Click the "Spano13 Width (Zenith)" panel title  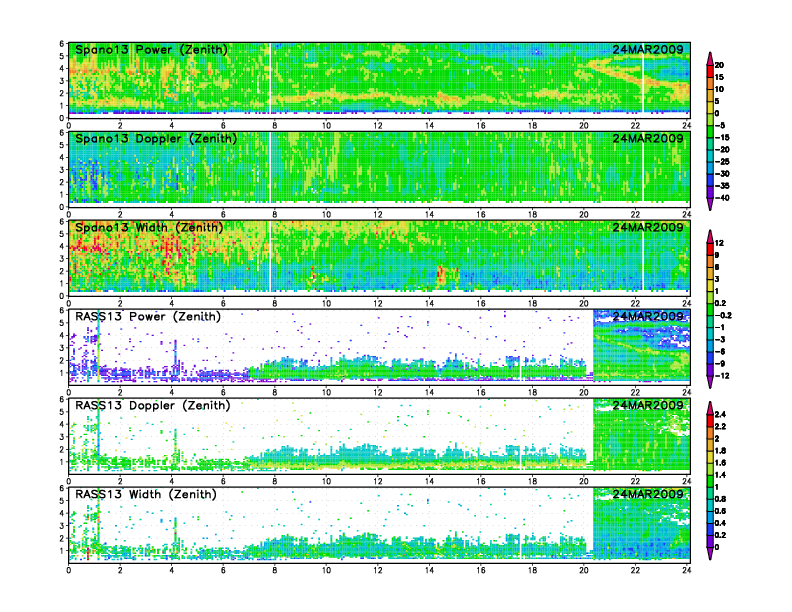click(149, 228)
